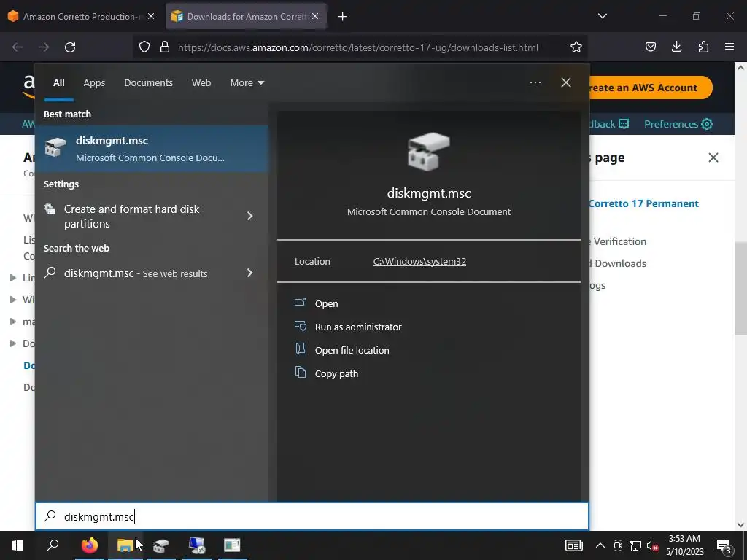The width and height of the screenshot is (747, 560).
Task: Open a new browser tab
Action: (x=343, y=17)
